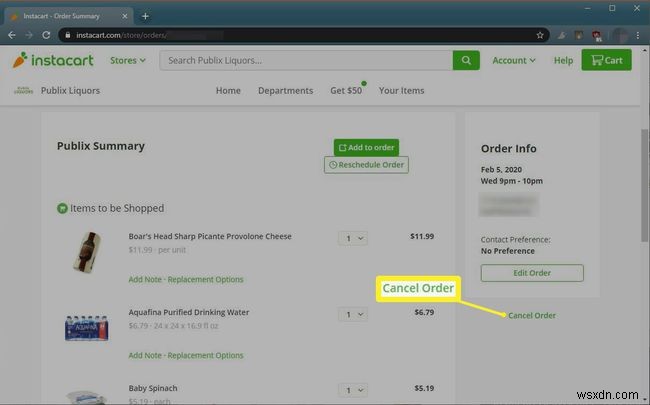Open the Get $50 nav item
Viewport: 650px width, 405px height.
point(346,90)
